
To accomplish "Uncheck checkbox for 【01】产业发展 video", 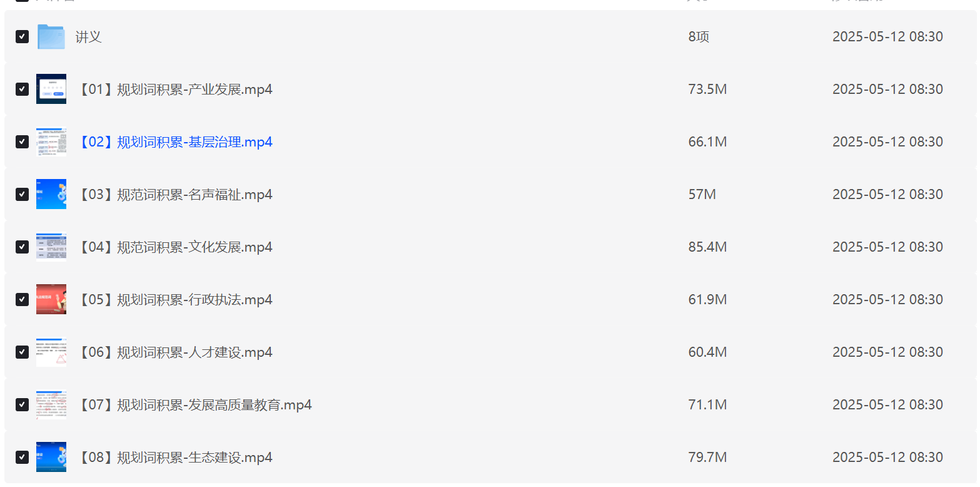I will (x=22, y=89).
